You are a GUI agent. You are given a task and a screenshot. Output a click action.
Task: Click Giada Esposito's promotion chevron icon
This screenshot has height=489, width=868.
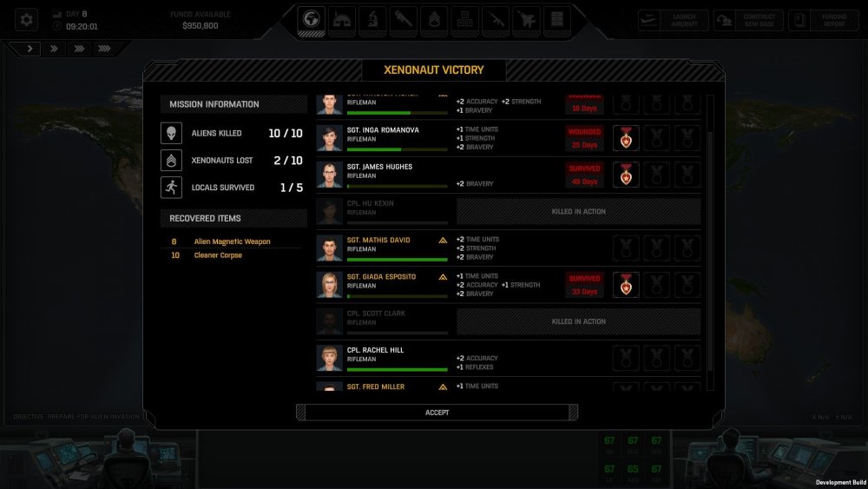tap(443, 277)
